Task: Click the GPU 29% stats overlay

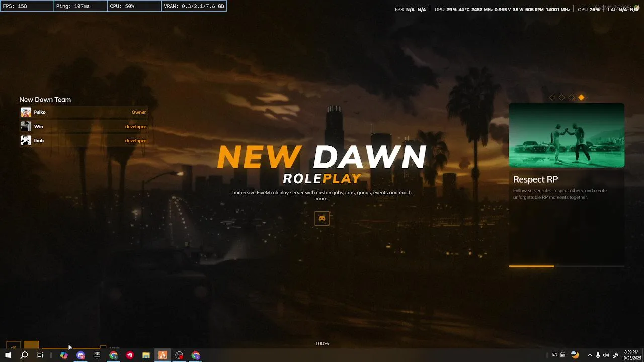Action: click(x=503, y=9)
